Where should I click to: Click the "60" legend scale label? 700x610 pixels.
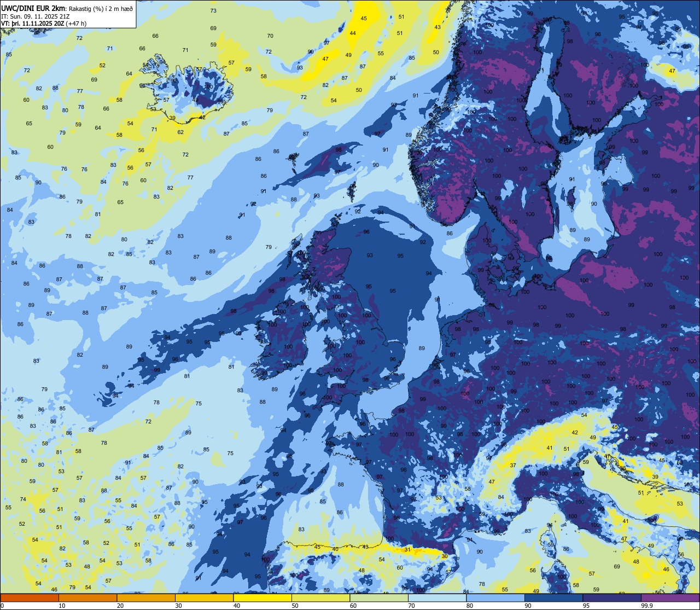(354, 606)
